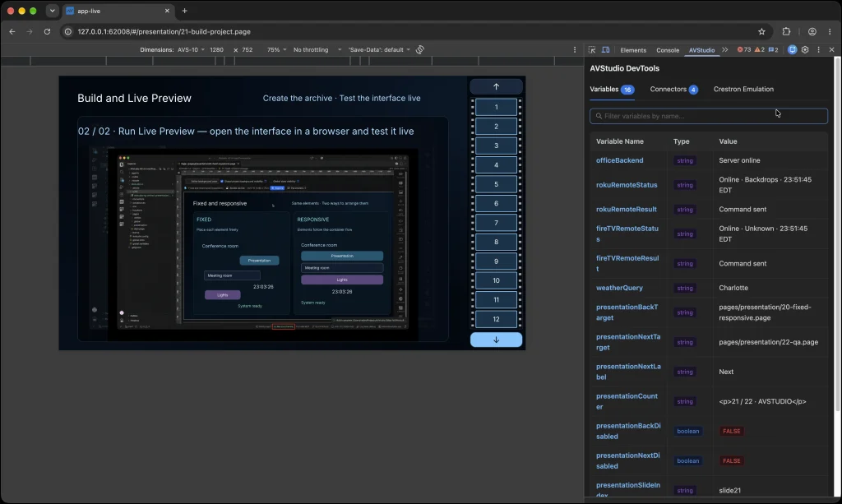
Task: Open Chrome's three-dot menu
Action: (x=830, y=32)
